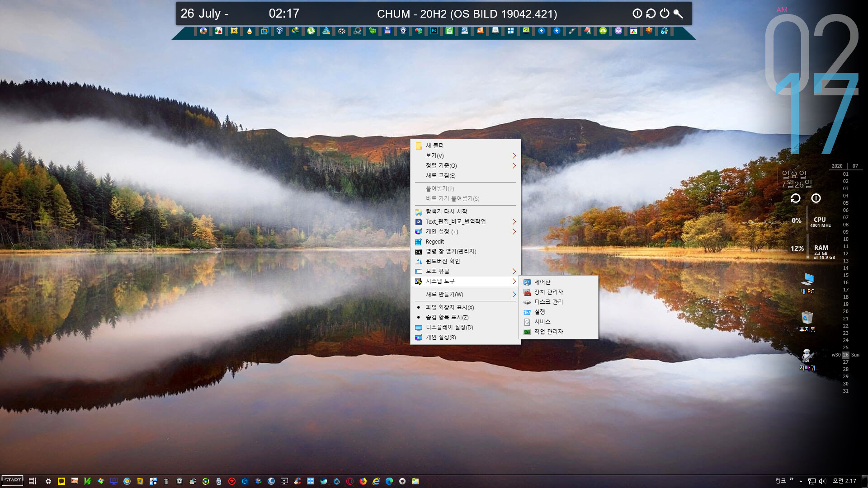The height and width of the screenshot is (488, 868).
Task: Open the white cube icon in top dock
Action: [x=280, y=31]
